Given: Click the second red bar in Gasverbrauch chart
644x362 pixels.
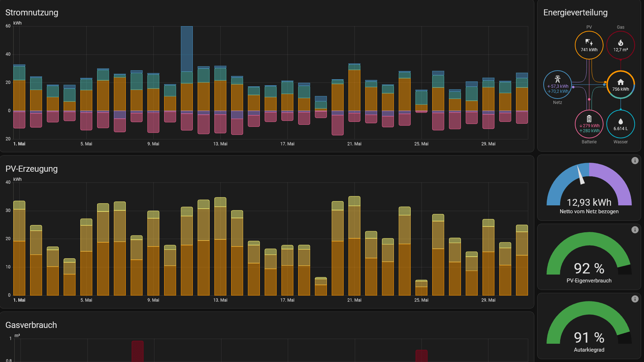Looking at the screenshot, I should point(421,356).
